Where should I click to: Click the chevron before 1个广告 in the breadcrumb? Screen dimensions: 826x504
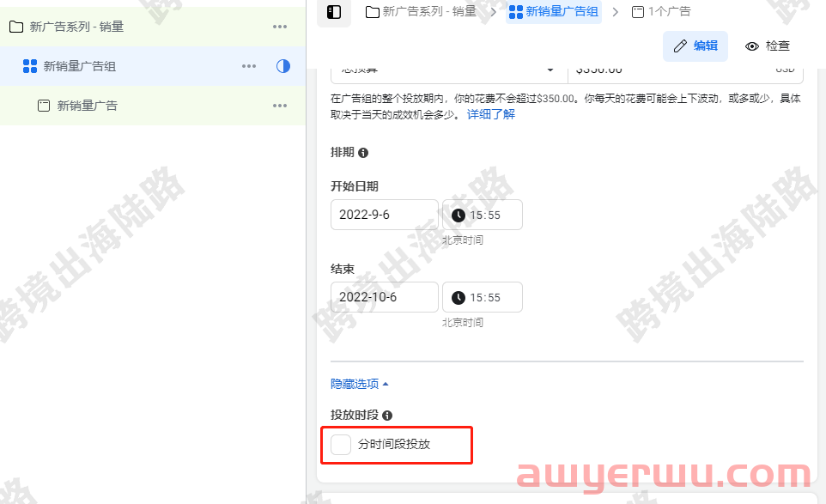pyautogui.click(x=616, y=11)
